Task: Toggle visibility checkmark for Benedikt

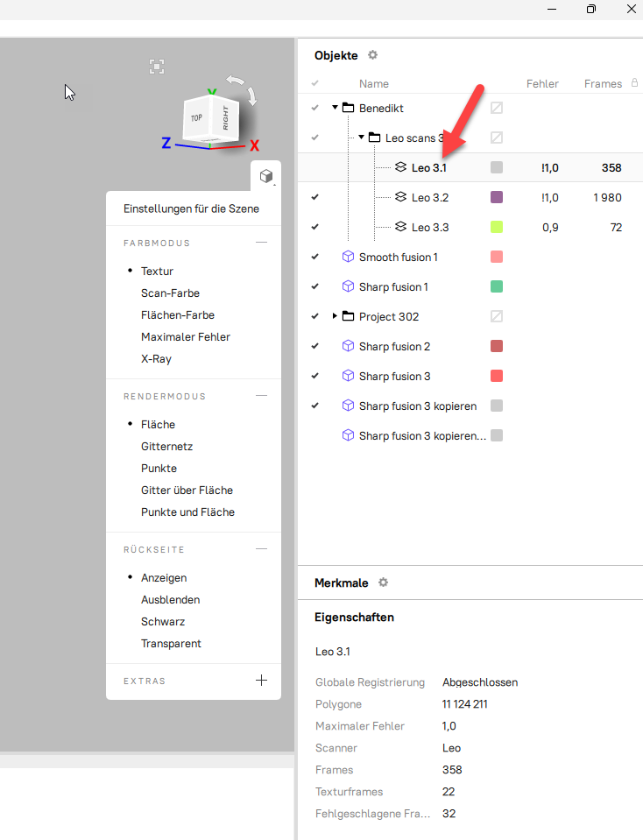Action: [315, 108]
